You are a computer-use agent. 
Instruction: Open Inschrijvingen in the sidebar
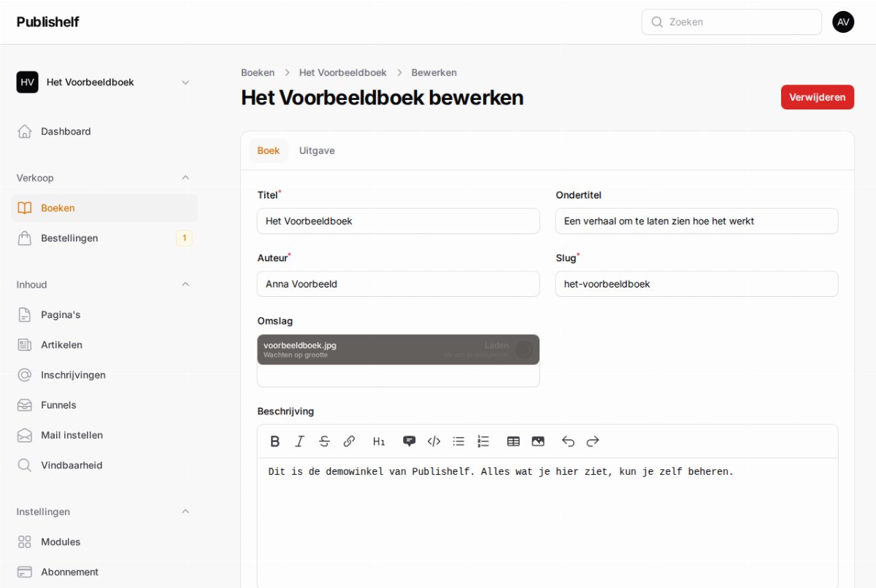[104, 375]
